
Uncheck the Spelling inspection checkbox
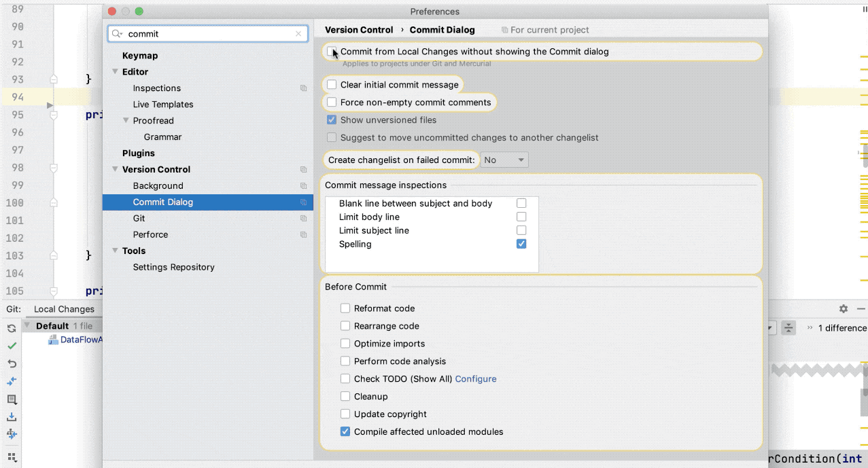coord(521,244)
